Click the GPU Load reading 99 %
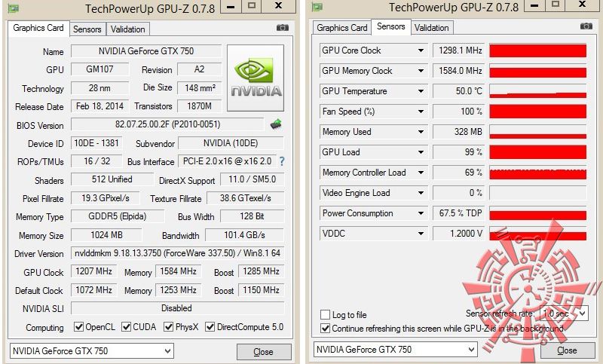Viewport: 603px width, 364px height. tap(459, 152)
